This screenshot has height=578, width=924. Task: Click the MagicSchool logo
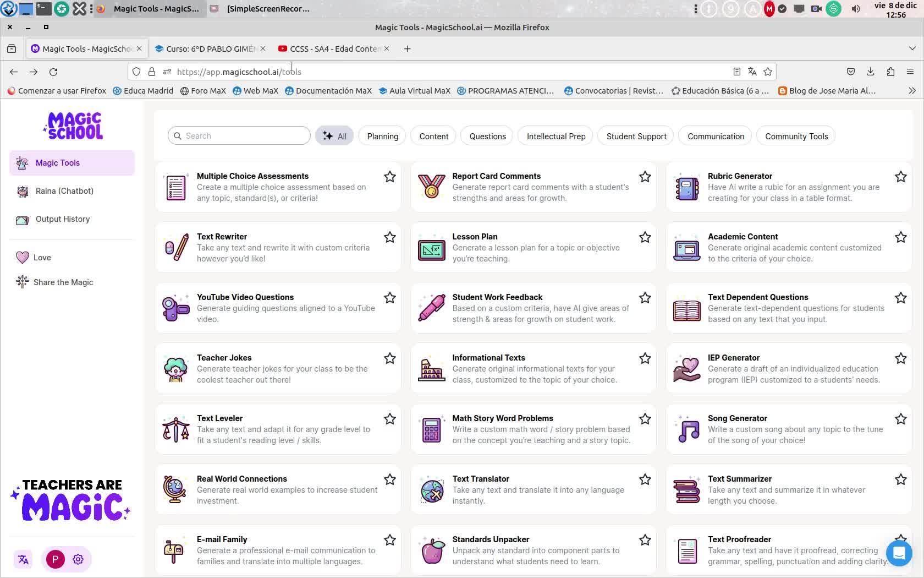coord(73,126)
